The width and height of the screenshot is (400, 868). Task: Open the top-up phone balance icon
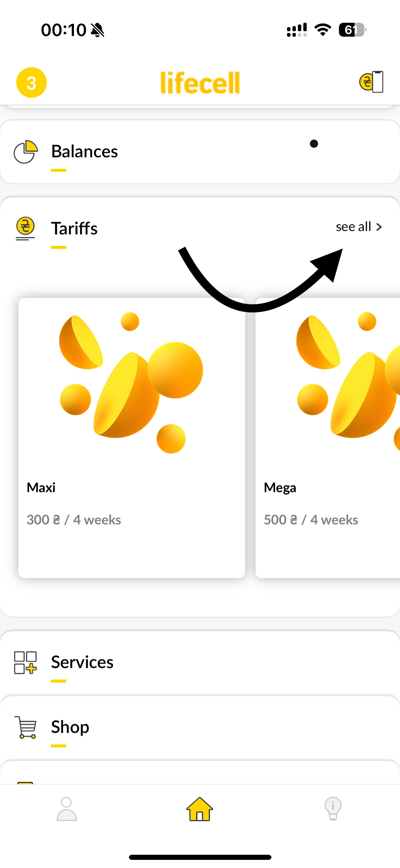point(371,82)
